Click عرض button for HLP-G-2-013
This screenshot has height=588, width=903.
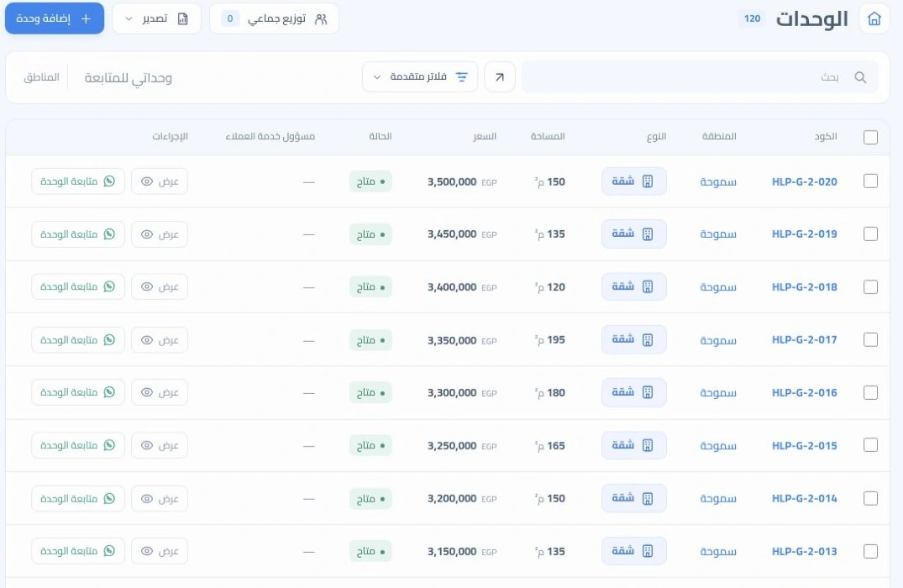[160, 551]
